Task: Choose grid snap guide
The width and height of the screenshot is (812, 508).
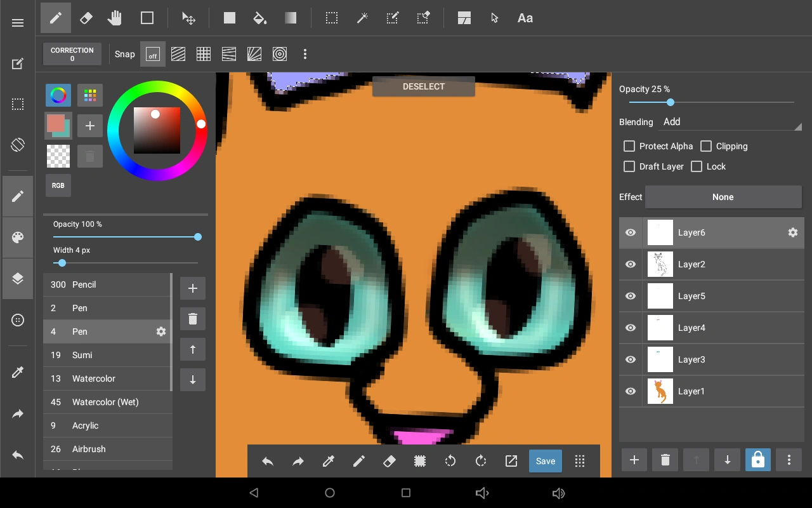Action: [x=204, y=54]
